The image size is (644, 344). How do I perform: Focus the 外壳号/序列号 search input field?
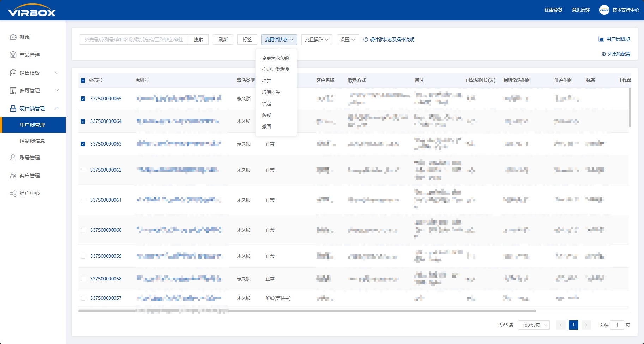click(x=134, y=40)
